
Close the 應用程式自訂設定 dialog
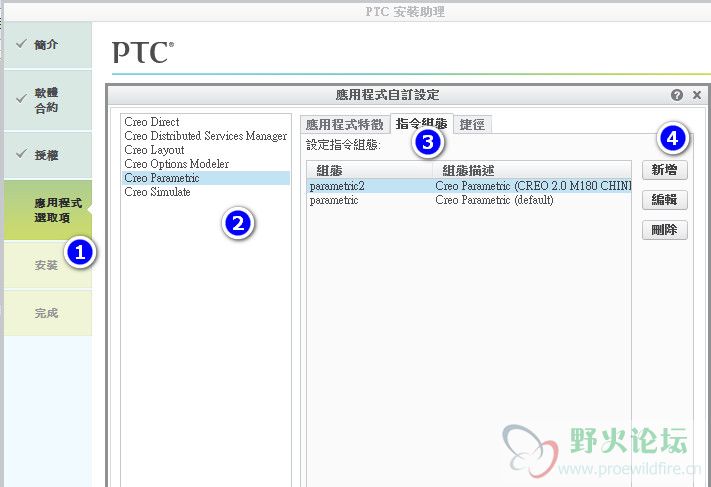click(697, 95)
